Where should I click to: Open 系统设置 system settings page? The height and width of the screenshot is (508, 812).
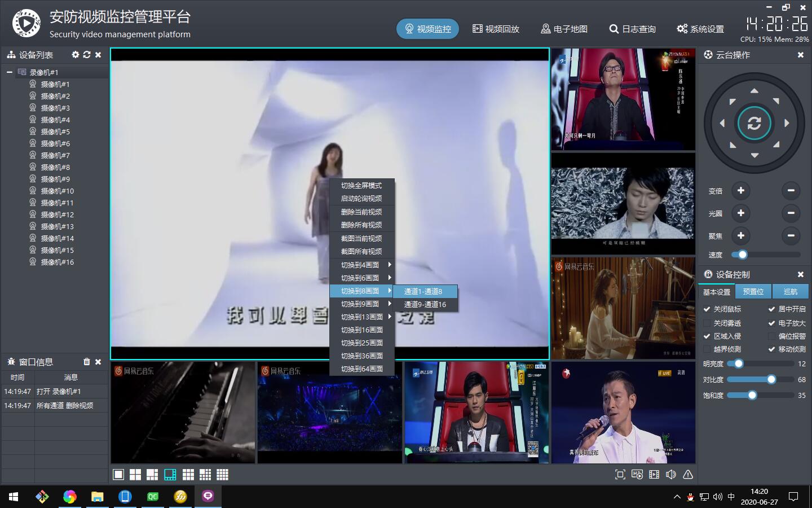[700, 29]
